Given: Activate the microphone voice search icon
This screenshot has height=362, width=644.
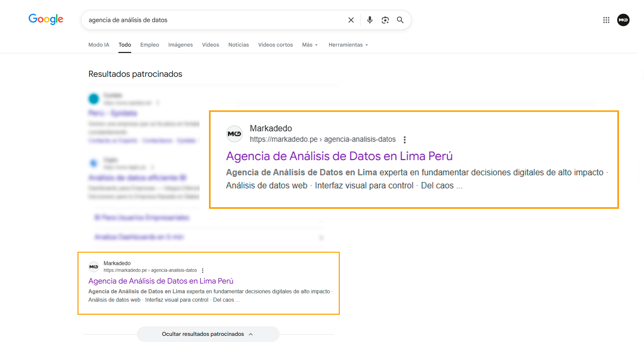Looking at the screenshot, I should click(370, 20).
